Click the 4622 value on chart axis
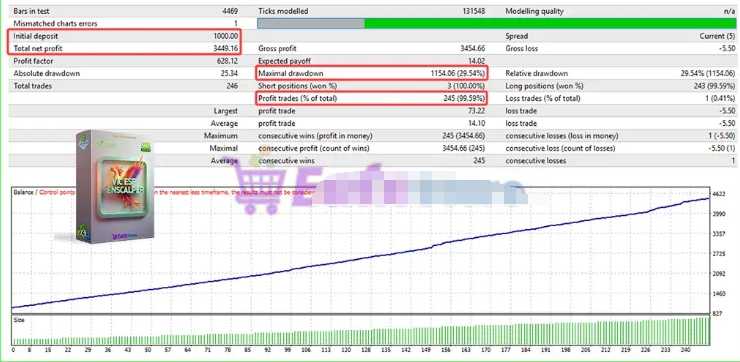The width and height of the screenshot is (740, 362). pyautogui.click(x=719, y=194)
